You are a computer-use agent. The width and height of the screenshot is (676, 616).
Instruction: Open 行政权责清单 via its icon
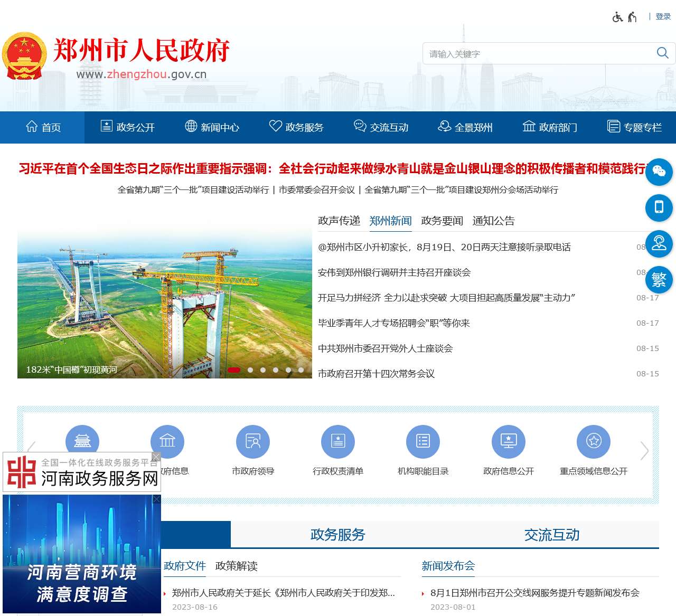[x=338, y=441]
